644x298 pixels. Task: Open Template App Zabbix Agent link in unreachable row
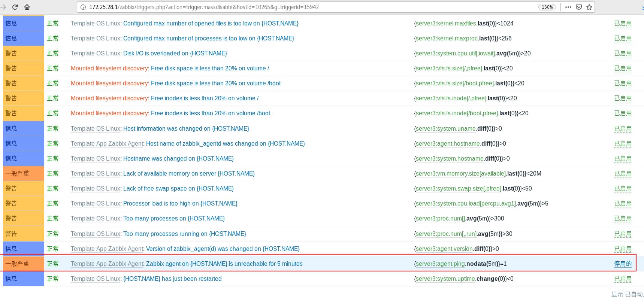[107, 264]
